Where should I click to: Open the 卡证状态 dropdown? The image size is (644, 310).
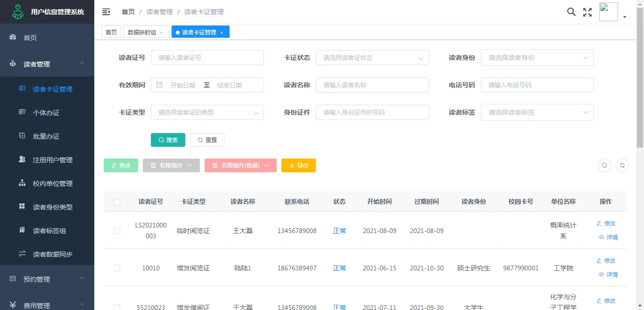pyautogui.click(x=372, y=58)
